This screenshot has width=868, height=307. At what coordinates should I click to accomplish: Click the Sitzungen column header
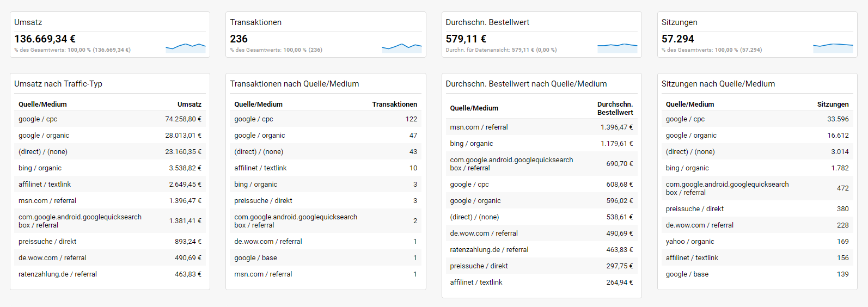click(x=833, y=105)
